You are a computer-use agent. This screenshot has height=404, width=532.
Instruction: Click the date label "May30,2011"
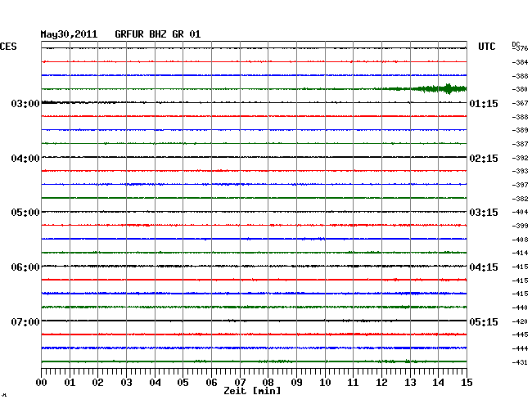[69, 34]
